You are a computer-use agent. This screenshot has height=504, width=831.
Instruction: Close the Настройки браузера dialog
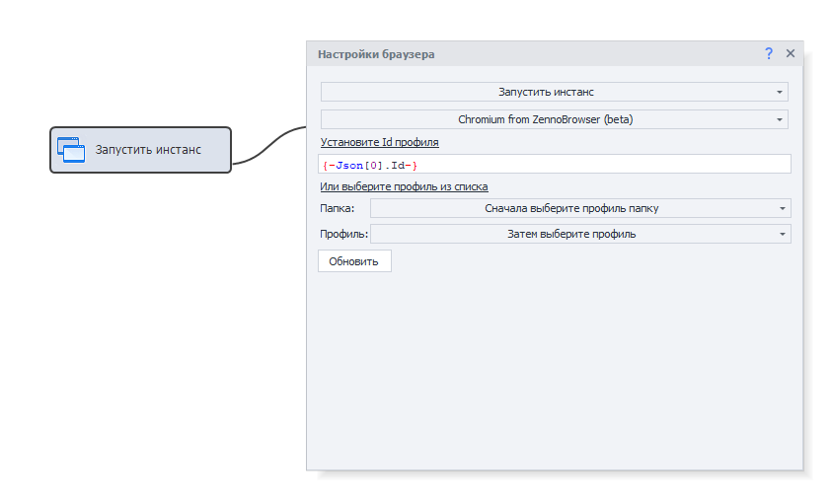pyautogui.click(x=791, y=54)
